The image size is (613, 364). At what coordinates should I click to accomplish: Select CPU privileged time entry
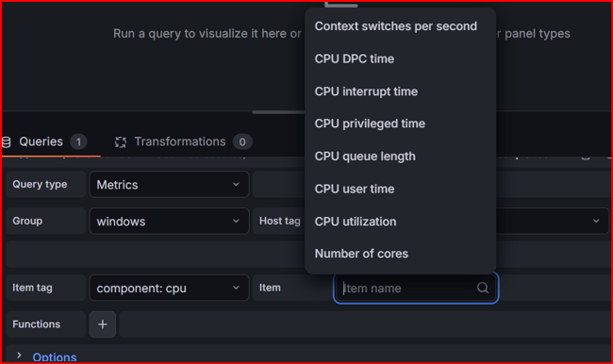400,124
